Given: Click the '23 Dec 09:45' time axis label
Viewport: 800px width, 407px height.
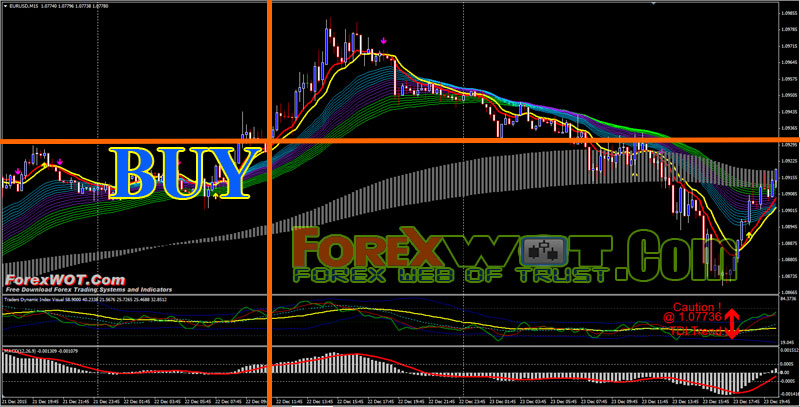Looking at the screenshot, I should point(626,400).
